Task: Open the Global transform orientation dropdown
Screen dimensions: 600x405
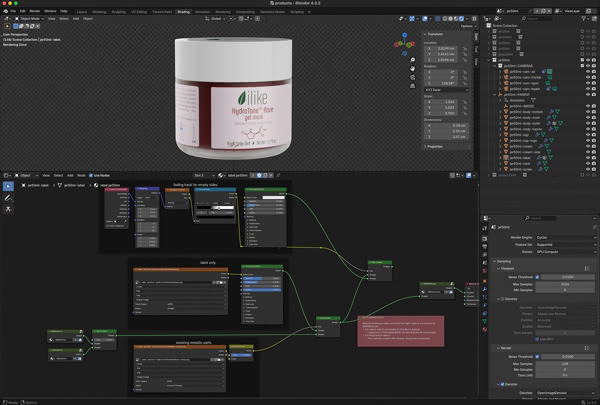Action: click(x=215, y=18)
